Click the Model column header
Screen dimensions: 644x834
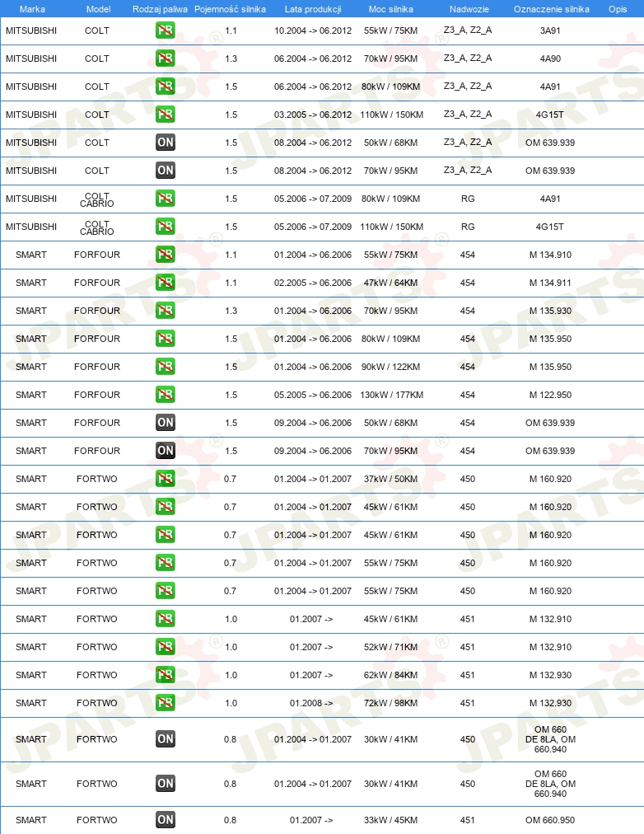point(98,9)
